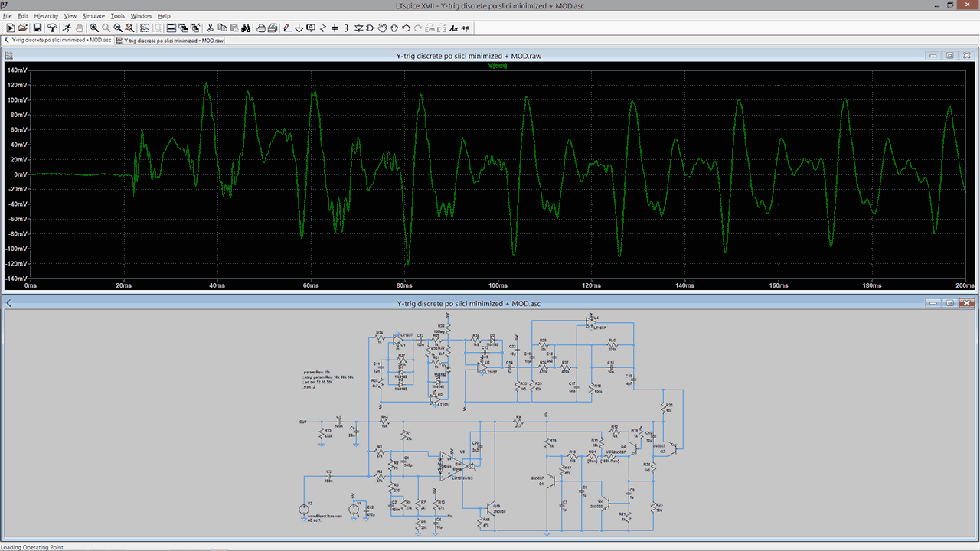Click the 200ms time axis label
980x551 pixels.
coord(965,285)
